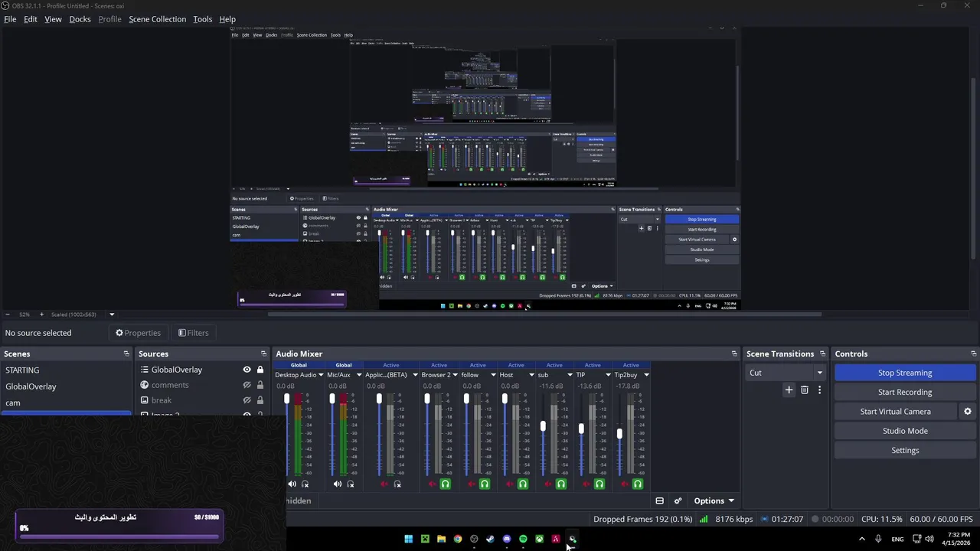Image resolution: width=980 pixels, height=551 pixels.
Task: Open Spotify from the taskbar
Action: [x=523, y=539]
